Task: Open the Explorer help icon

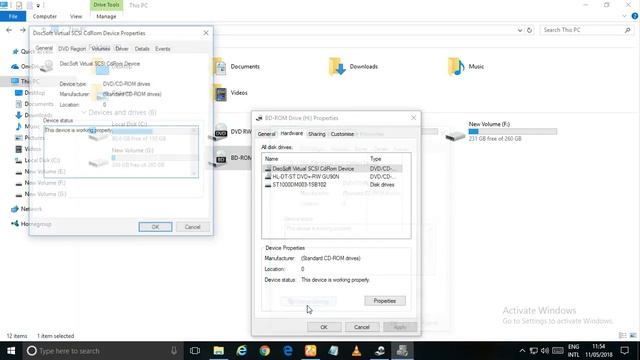Action: (x=635, y=16)
